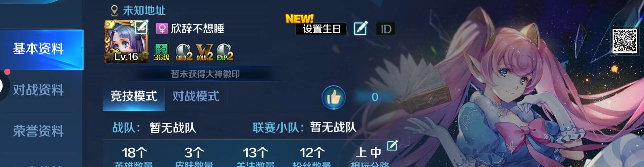644x167 pixels.
Task: Open the green 36级 clover badge
Action: pos(162,52)
